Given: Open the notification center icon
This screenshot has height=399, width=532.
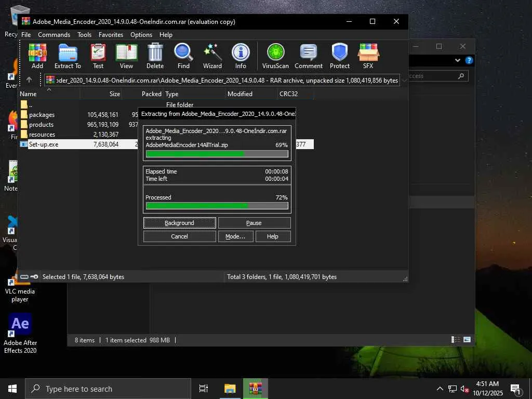Looking at the screenshot, I should [515, 389].
